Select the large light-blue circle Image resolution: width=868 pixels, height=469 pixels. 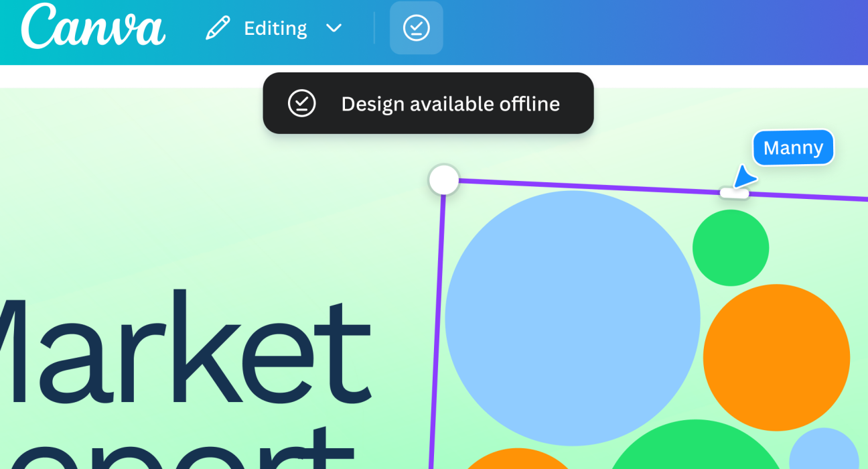[x=573, y=318]
